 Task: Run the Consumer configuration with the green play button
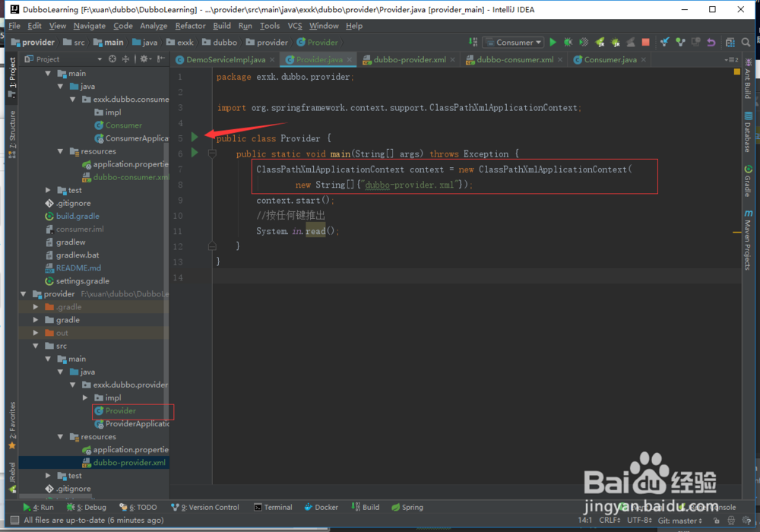553,42
